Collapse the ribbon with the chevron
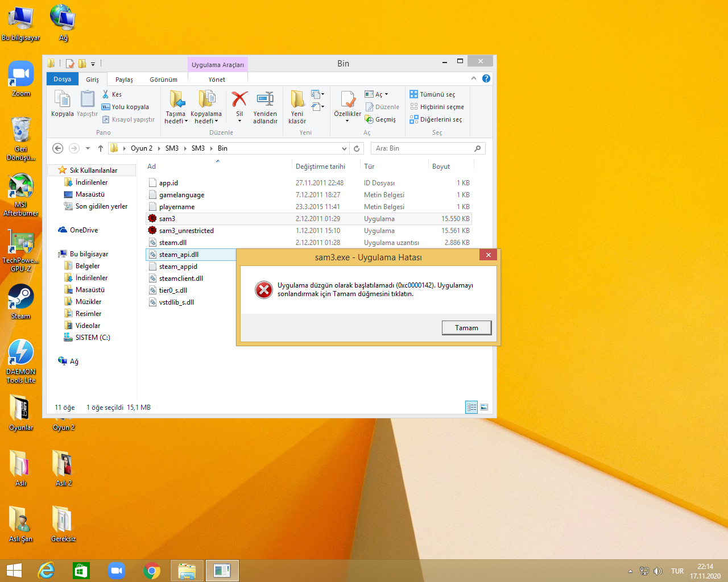This screenshot has height=582, width=728. coord(474,78)
